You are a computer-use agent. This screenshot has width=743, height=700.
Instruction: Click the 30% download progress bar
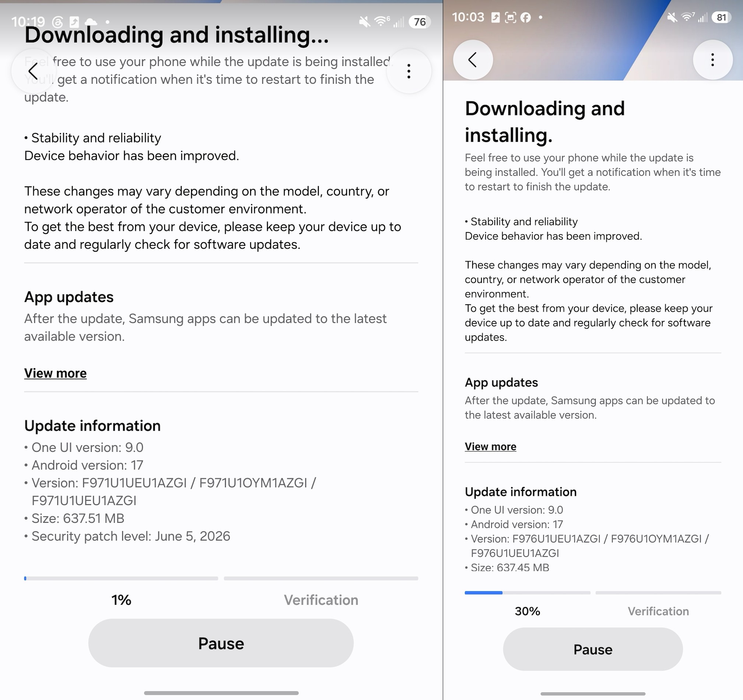(528, 593)
